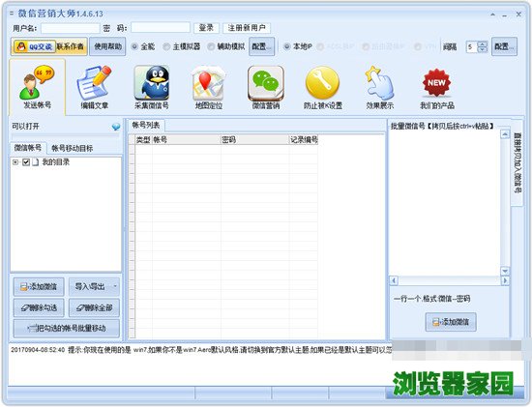532x407 pixels.
Task: Click the 类型 column header
Action: (x=143, y=140)
